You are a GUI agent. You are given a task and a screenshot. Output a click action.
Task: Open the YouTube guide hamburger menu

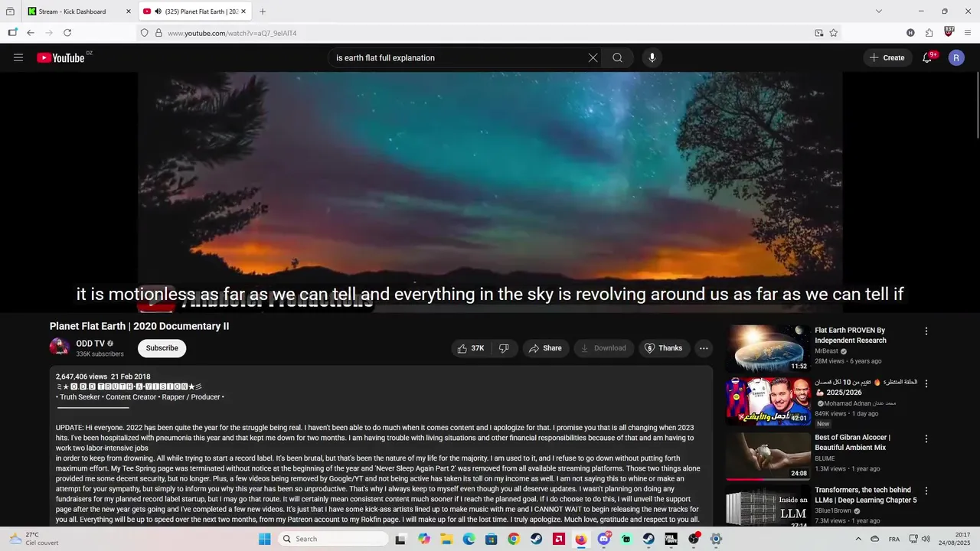[x=18, y=57]
